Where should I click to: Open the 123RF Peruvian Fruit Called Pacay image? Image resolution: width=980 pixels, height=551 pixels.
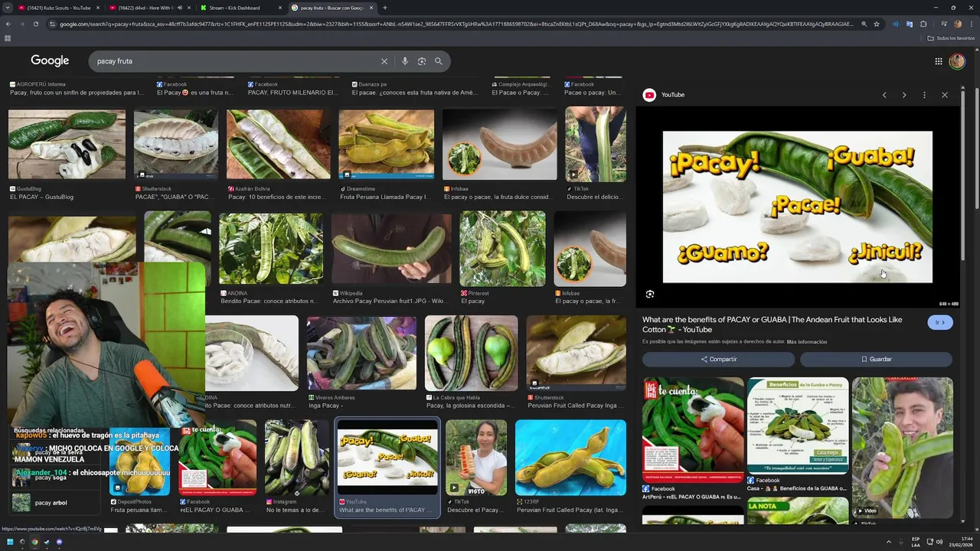(x=570, y=457)
